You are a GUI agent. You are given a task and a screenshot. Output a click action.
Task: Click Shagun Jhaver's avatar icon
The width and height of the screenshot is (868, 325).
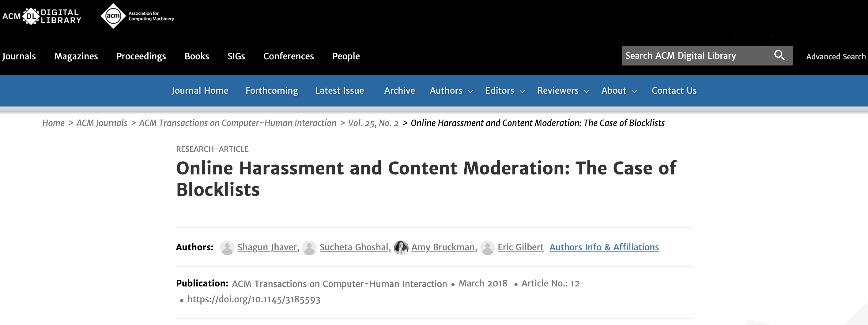coord(227,248)
